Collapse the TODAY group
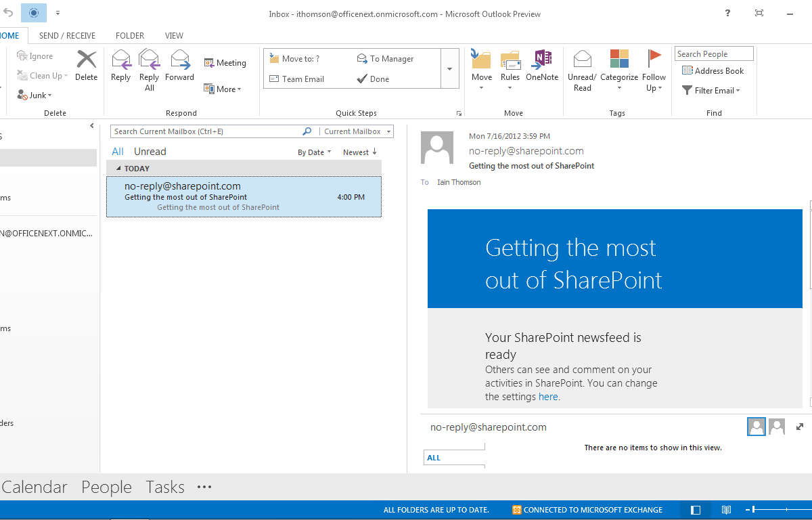Screen dimensions: 812x520 119,169
